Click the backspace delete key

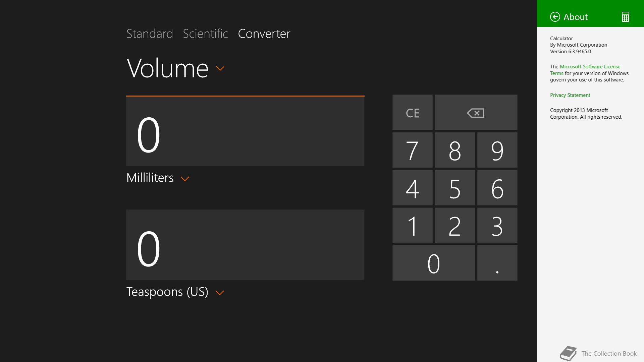click(x=476, y=112)
